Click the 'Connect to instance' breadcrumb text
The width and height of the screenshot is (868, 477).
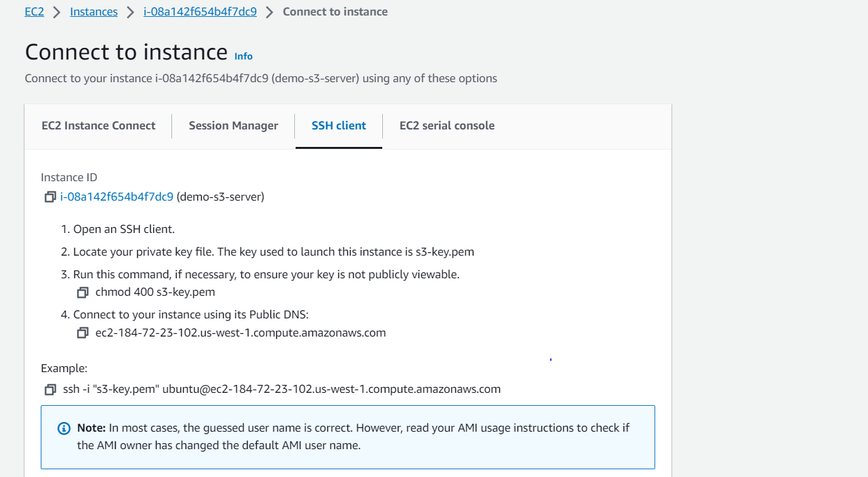click(x=336, y=12)
